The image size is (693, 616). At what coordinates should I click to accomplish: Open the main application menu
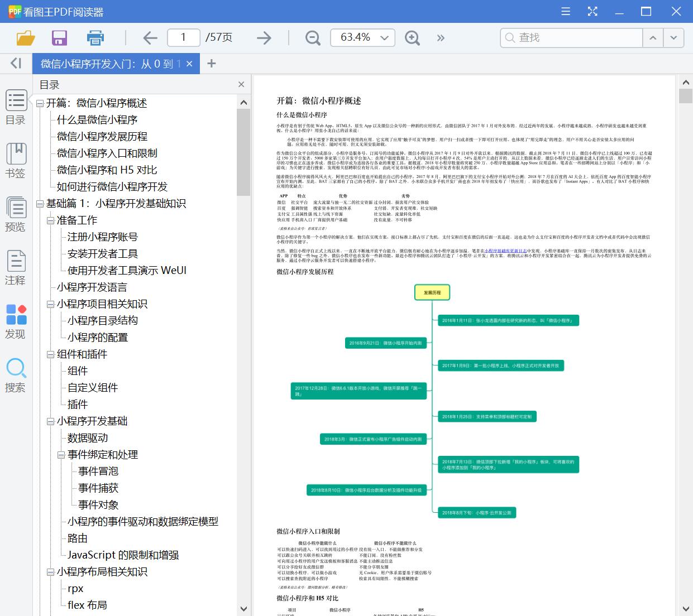pyautogui.click(x=565, y=11)
